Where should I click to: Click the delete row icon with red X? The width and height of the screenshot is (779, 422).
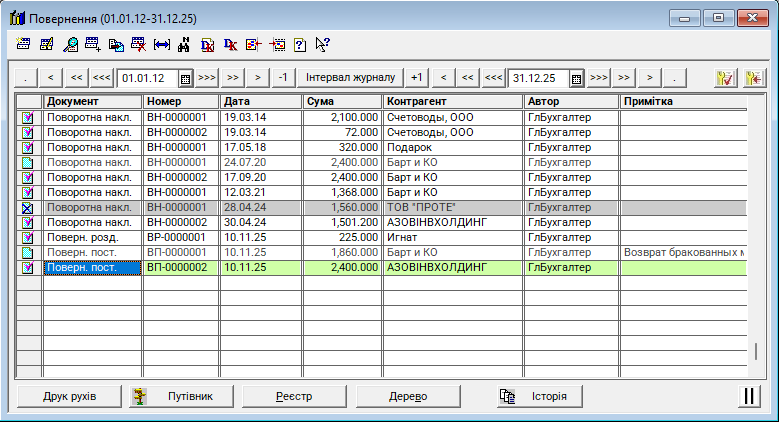click(139, 44)
